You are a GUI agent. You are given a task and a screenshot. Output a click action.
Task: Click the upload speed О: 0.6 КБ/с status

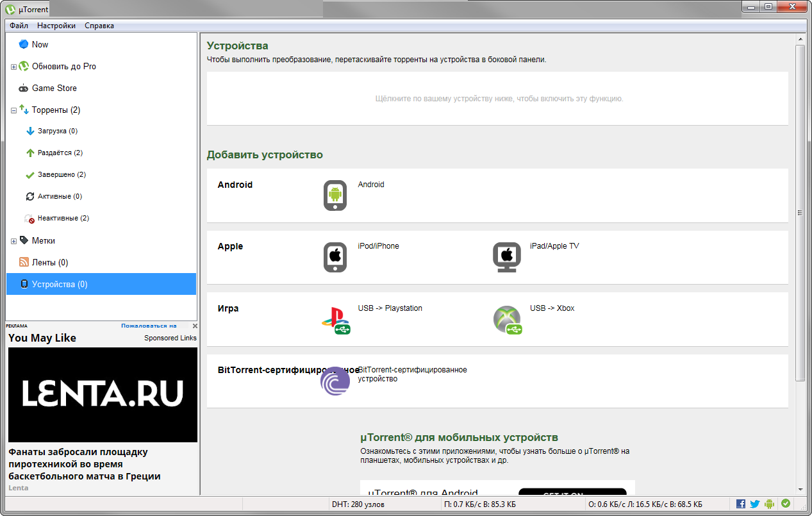click(645, 504)
